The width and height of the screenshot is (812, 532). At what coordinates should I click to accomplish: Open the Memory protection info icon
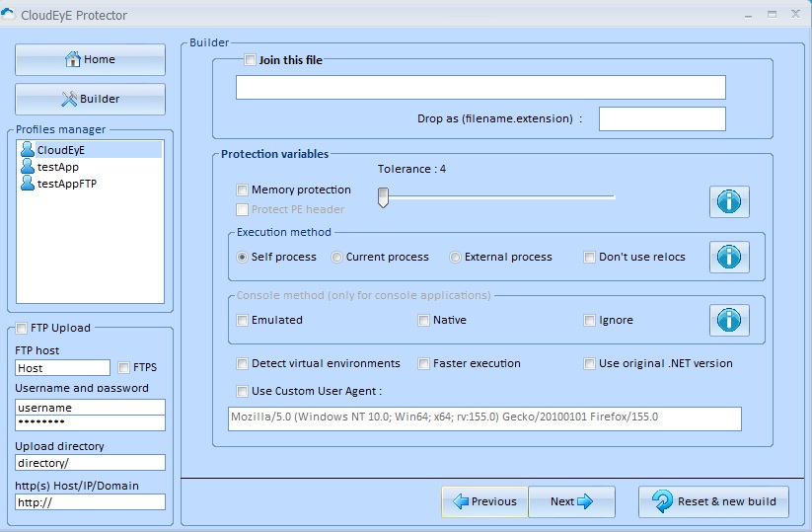(x=729, y=201)
